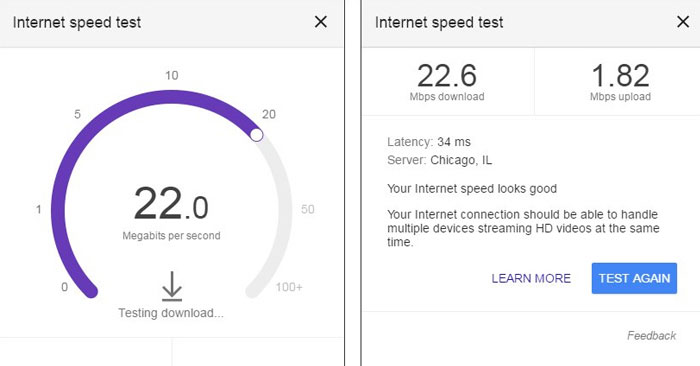Click the gauge label 5

[x=77, y=114]
